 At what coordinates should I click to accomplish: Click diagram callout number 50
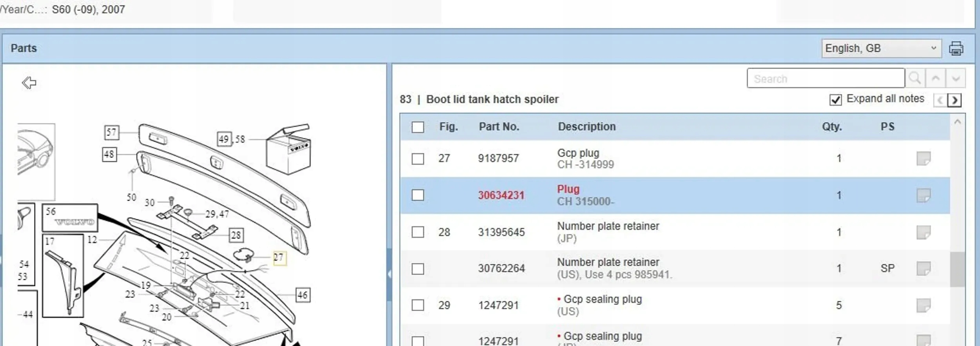click(131, 197)
